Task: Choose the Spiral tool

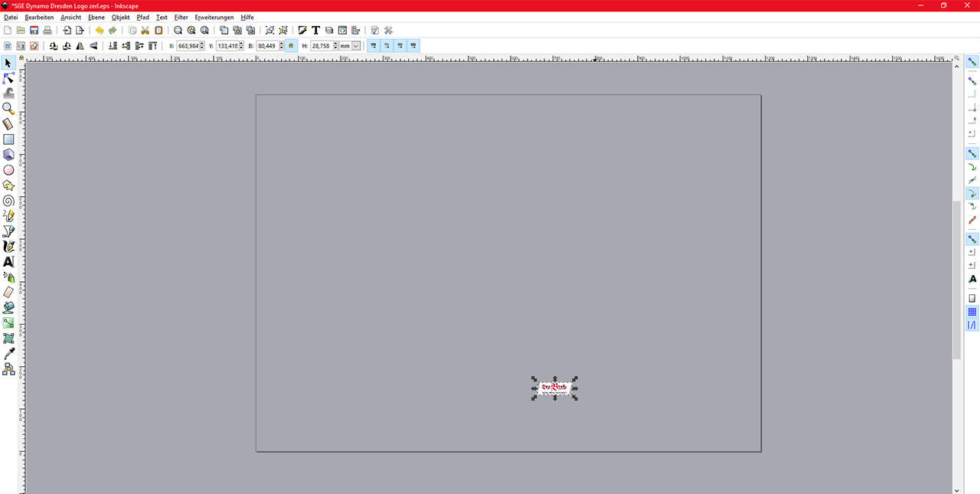Action: pos(8,201)
